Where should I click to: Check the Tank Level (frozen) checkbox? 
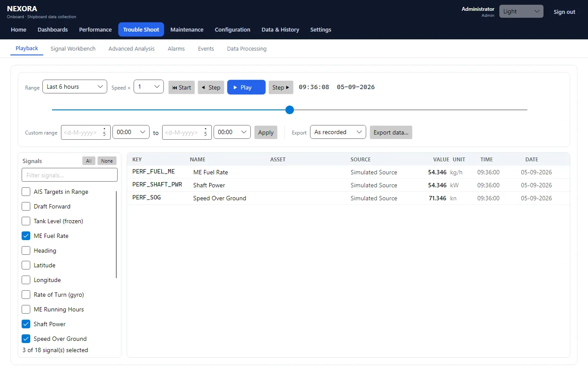click(x=26, y=221)
